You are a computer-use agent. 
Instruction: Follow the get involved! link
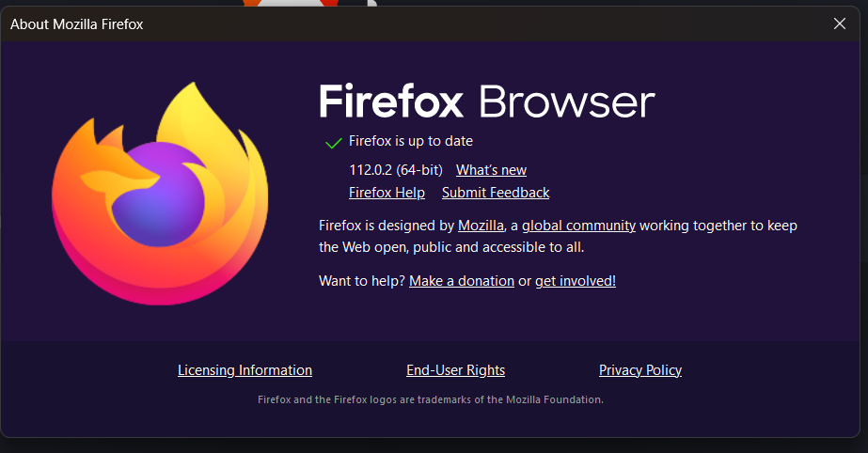tap(576, 281)
